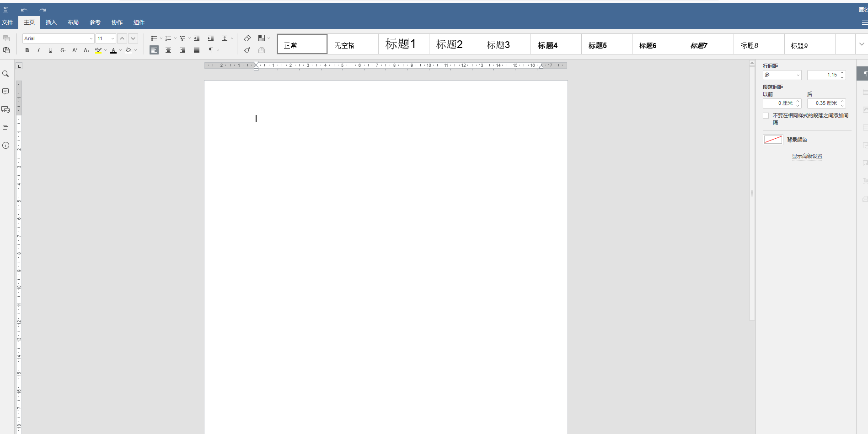Decrease the paragraph indent
868x434 pixels.
point(197,38)
